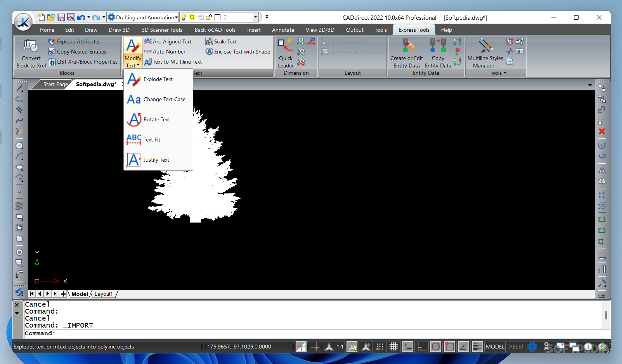
Task: Click Copy Nested Entities
Action: pyautogui.click(x=77, y=52)
